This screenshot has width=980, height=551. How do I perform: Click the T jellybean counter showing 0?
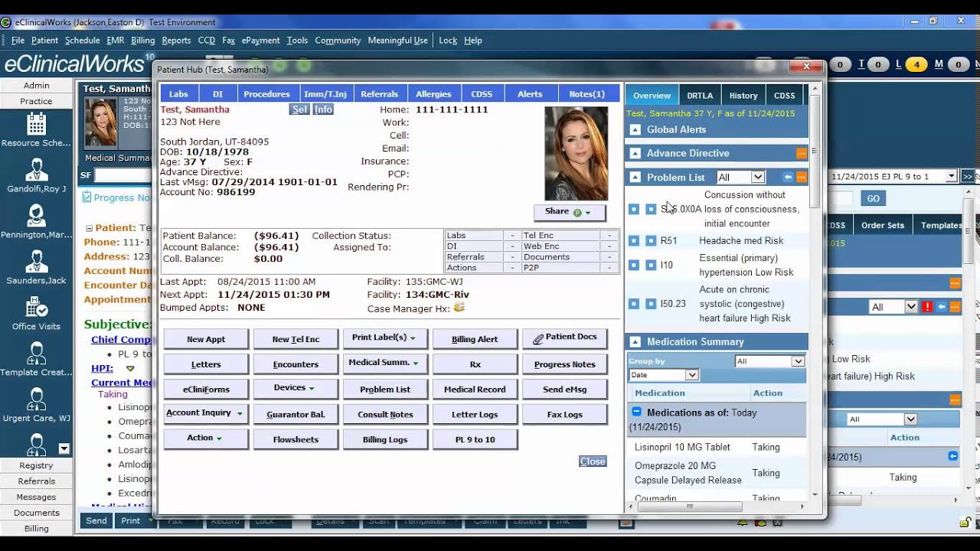[x=878, y=65]
